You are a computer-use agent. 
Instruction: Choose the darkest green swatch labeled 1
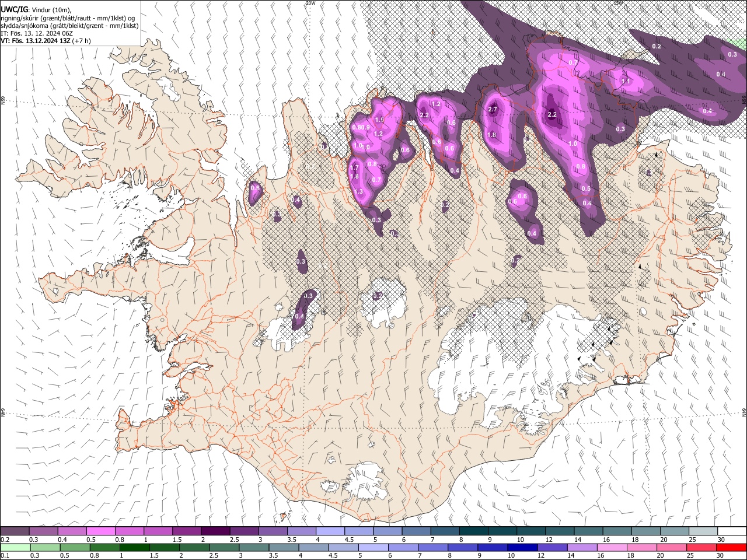tap(134, 547)
